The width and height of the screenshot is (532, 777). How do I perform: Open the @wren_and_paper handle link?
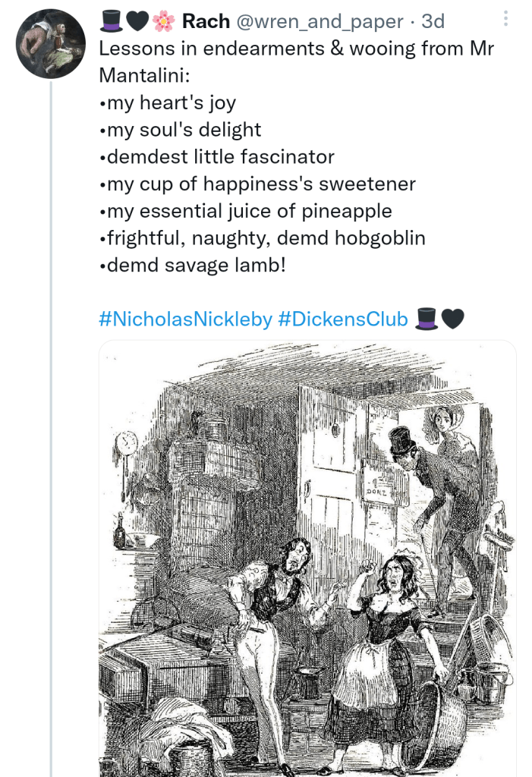(320, 22)
